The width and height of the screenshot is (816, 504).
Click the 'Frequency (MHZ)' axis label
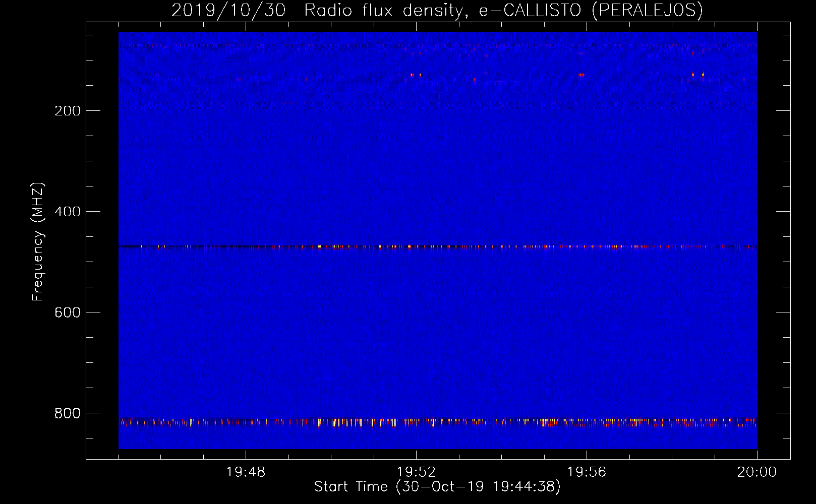click(x=38, y=242)
